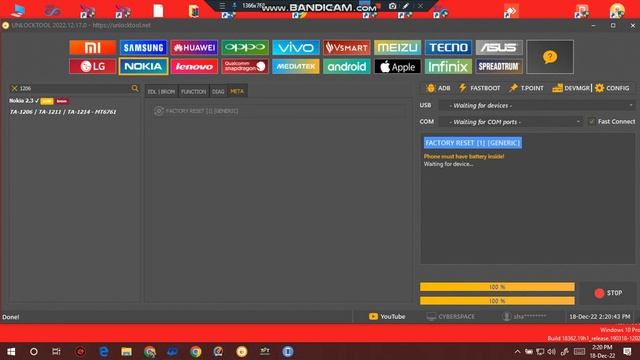Open the Huawei brand tile
The width and height of the screenshot is (640, 360).
194,48
